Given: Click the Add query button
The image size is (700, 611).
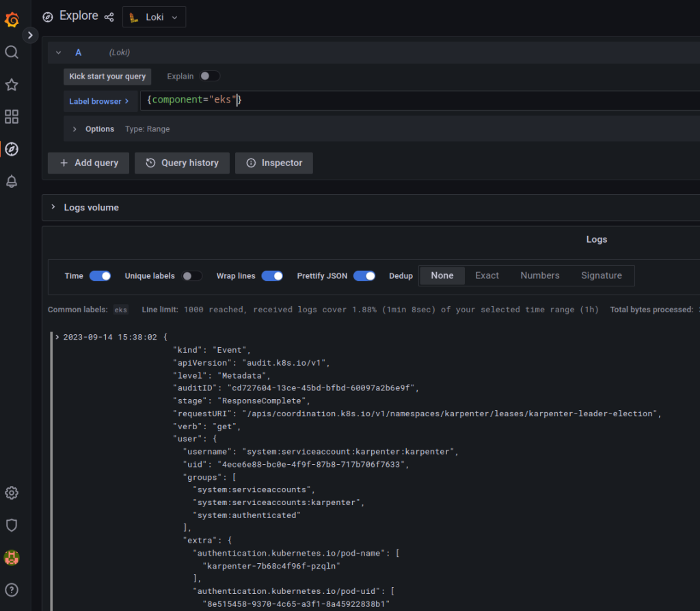Looking at the screenshot, I should click(88, 163).
